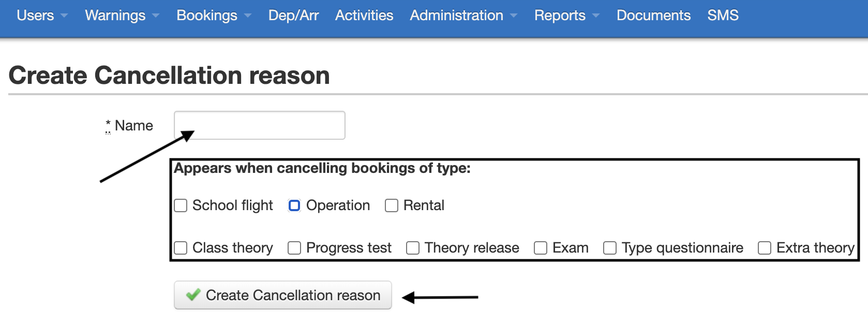
Task: Navigate to the Documents section
Action: pos(653,16)
